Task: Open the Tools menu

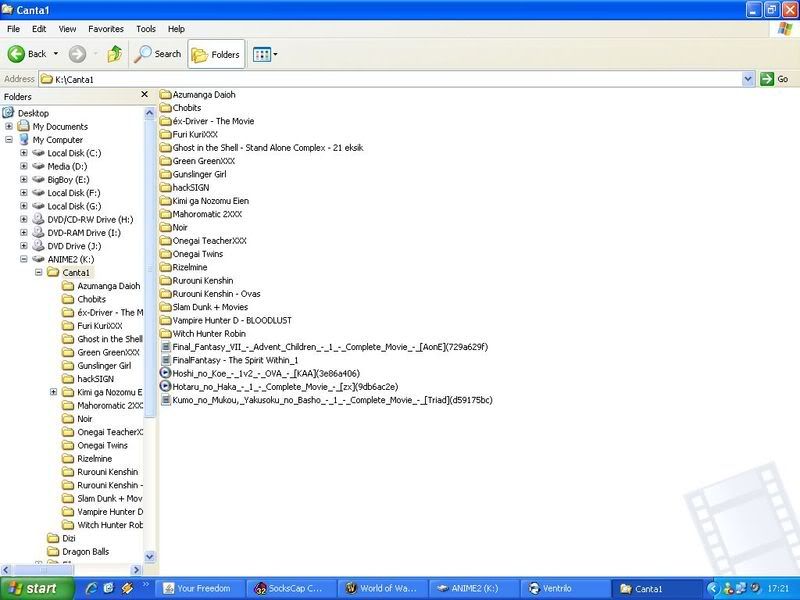Action: click(x=146, y=29)
